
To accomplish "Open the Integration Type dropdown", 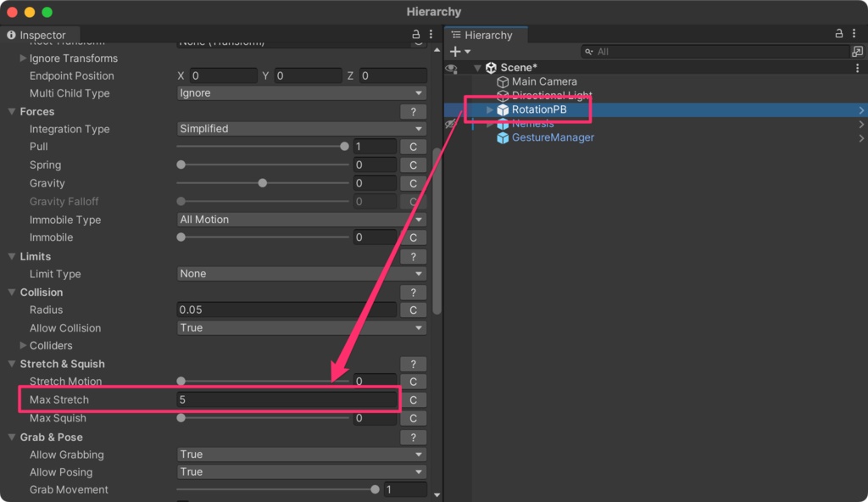I will pos(301,129).
